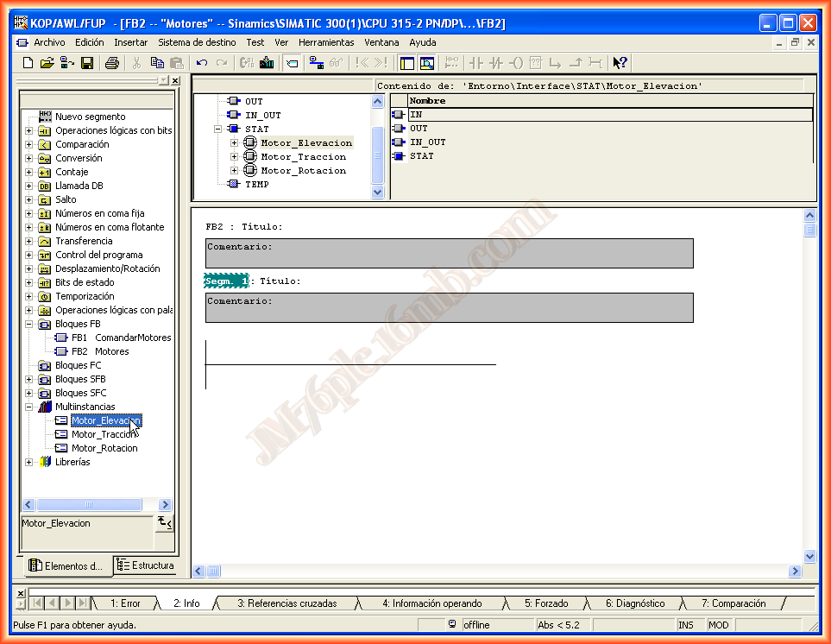
Task: Insert an output coil from toolbar
Action: pyautogui.click(x=515, y=63)
